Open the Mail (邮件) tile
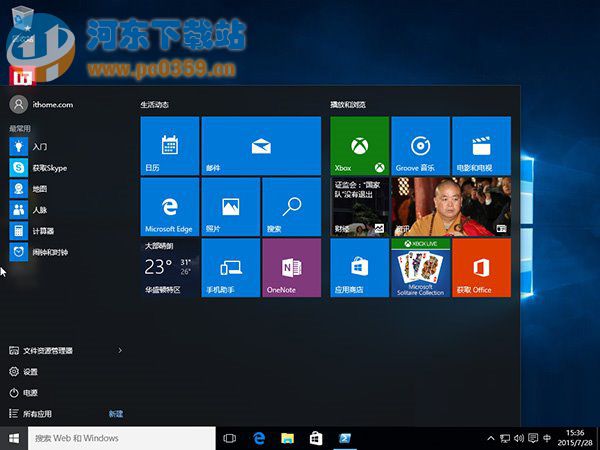Viewport: 600px width, 450px height. pos(261,146)
